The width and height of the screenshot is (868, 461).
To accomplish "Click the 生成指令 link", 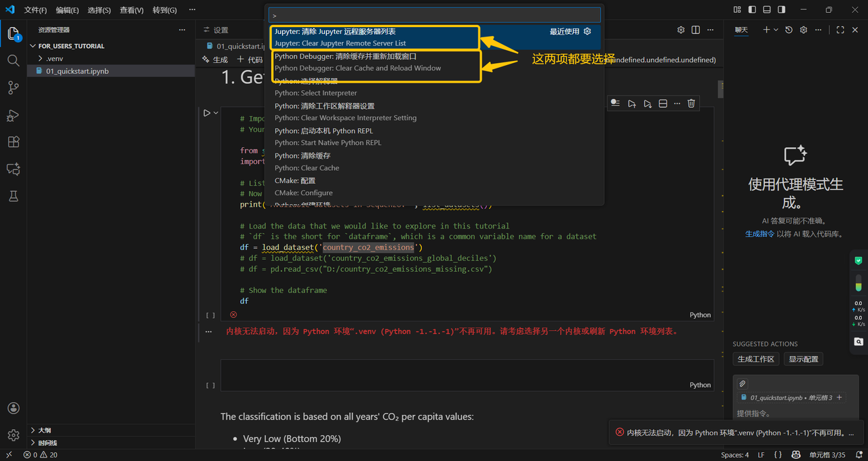I will click(759, 234).
